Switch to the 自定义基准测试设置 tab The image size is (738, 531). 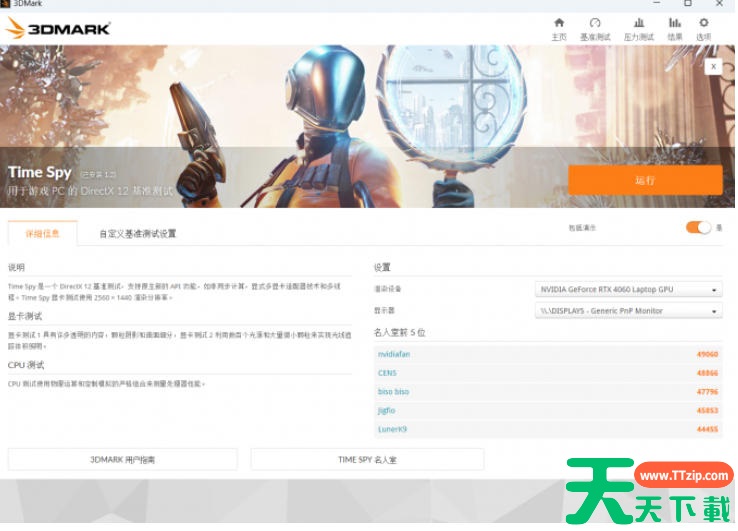137,234
